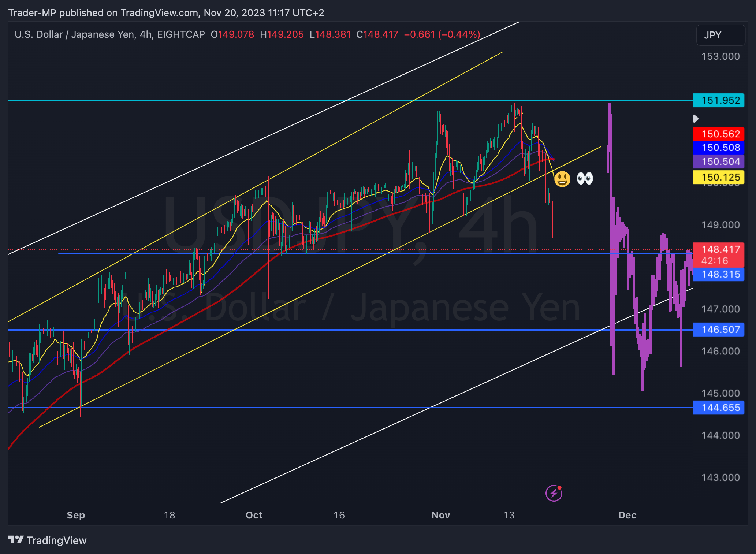
Task: Click the low value L148.381
Action: point(330,34)
